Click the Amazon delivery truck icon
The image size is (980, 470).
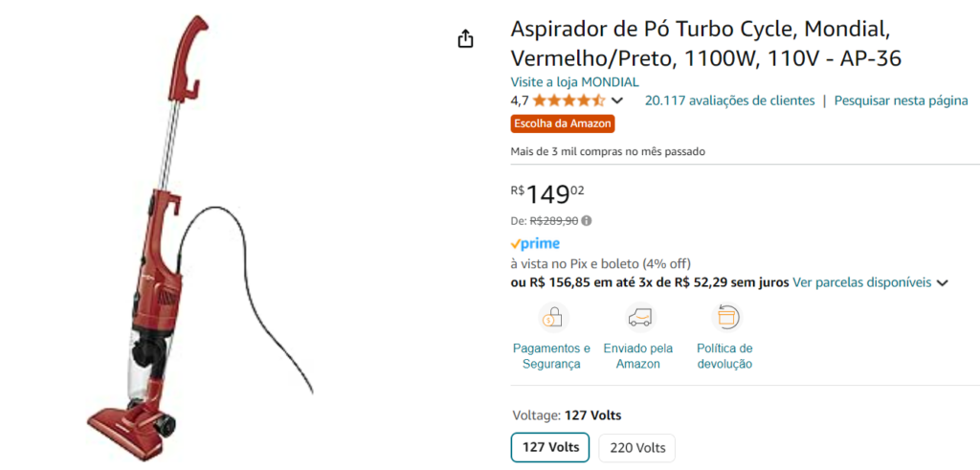[638, 316]
